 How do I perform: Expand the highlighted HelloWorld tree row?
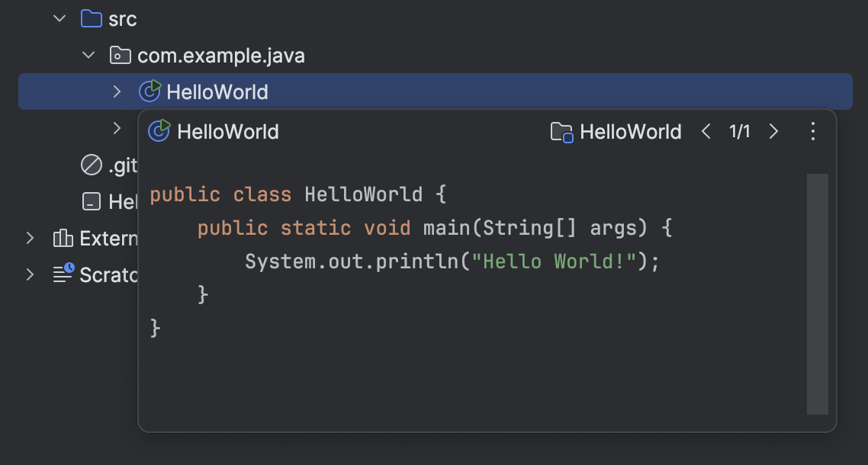click(x=117, y=92)
